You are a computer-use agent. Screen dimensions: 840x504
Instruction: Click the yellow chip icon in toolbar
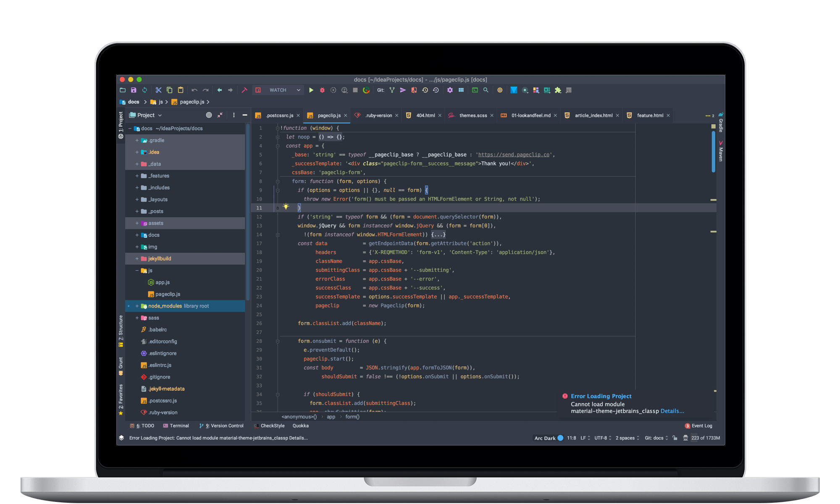500,90
